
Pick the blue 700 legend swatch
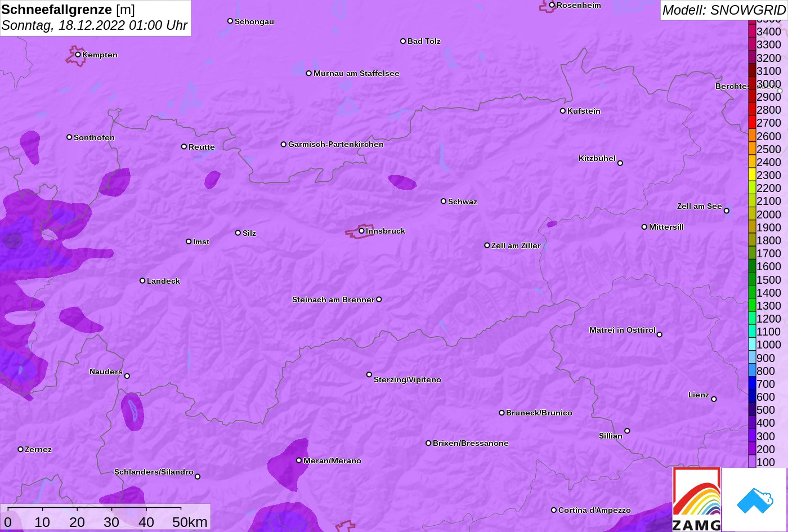pos(752,383)
